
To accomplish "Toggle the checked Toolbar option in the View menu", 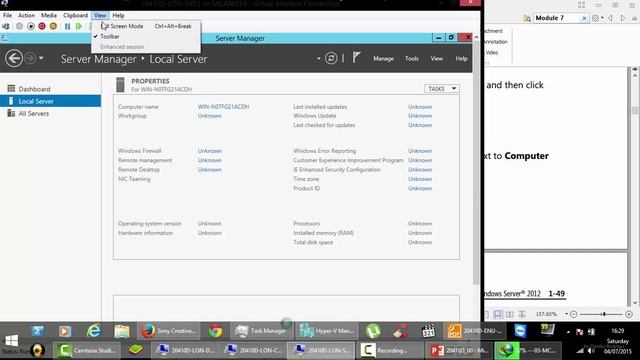I will coord(146,36).
